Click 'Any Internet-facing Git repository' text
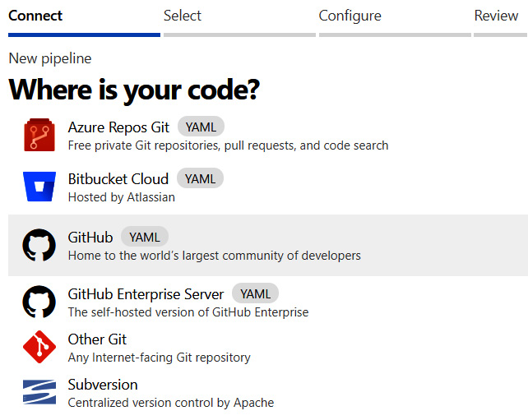The height and width of the screenshot is (420, 528). (160, 358)
